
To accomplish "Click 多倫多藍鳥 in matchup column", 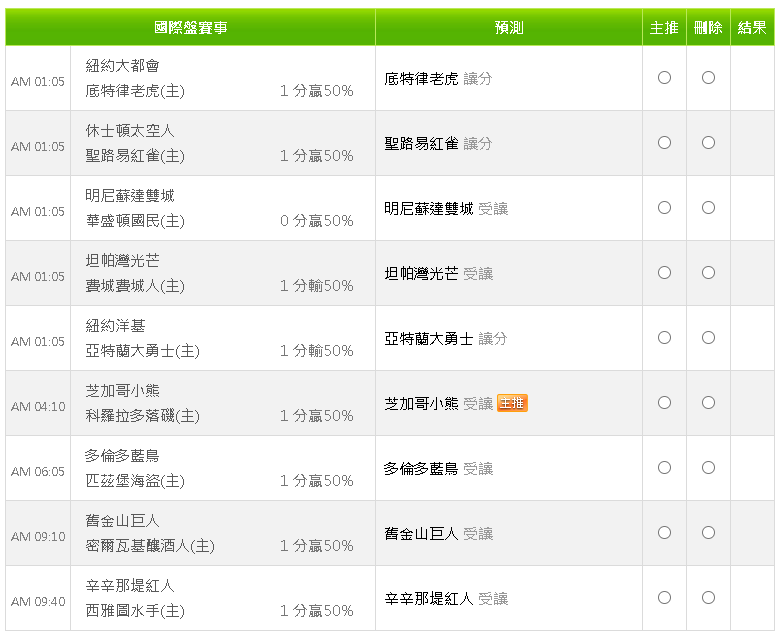I will coord(122,456).
